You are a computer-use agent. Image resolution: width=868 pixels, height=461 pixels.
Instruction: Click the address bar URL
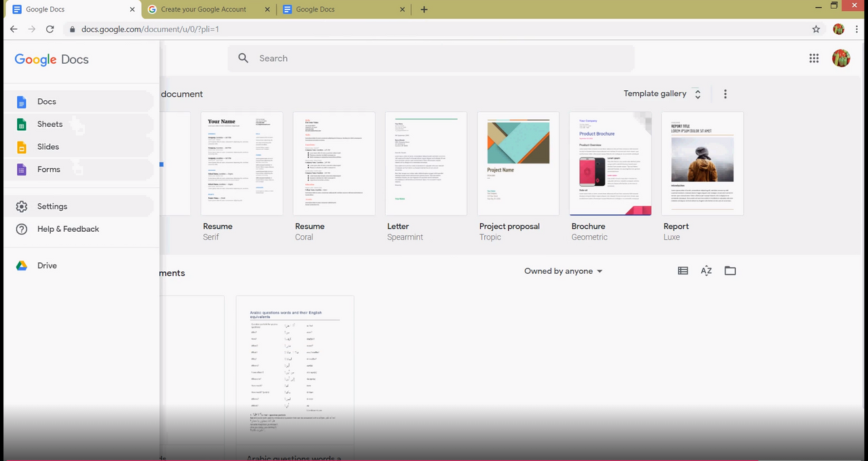click(x=150, y=29)
